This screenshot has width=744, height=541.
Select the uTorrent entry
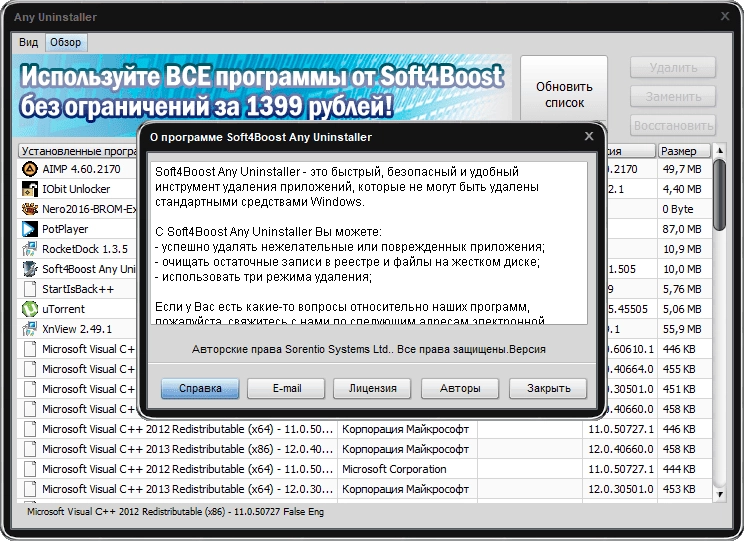(x=63, y=309)
